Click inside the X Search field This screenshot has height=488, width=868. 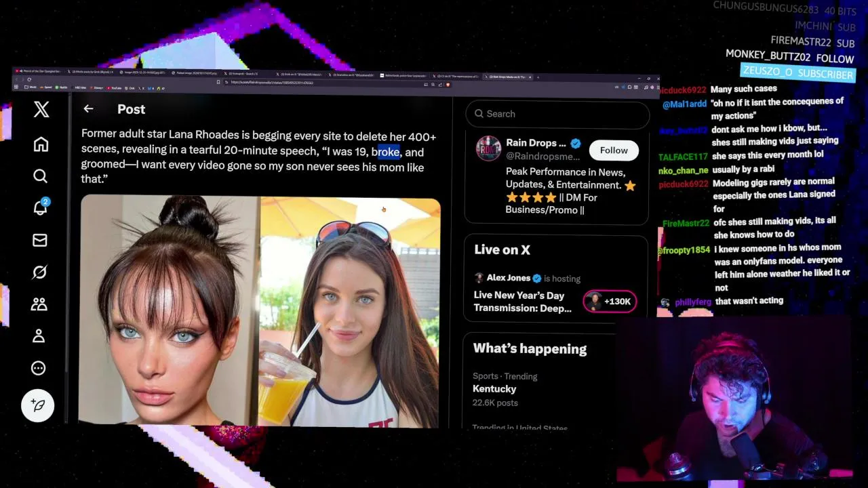tap(557, 114)
